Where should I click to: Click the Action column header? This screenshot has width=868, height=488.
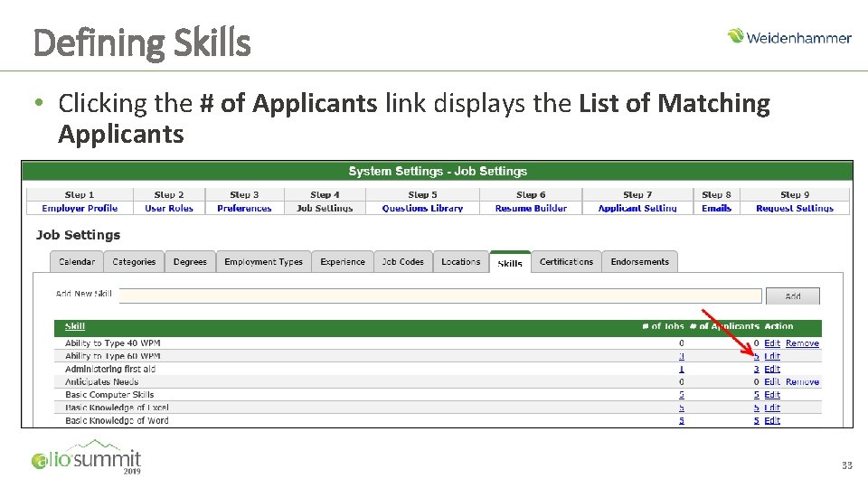click(778, 326)
